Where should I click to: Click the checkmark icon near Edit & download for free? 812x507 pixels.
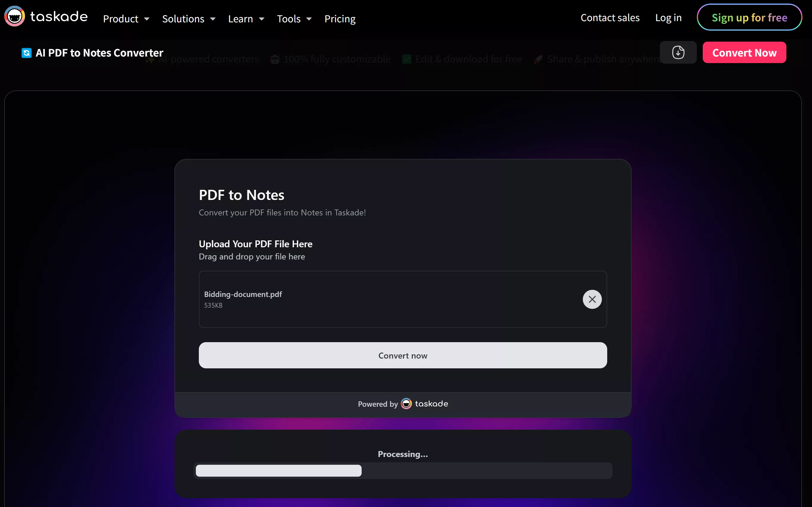407,59
